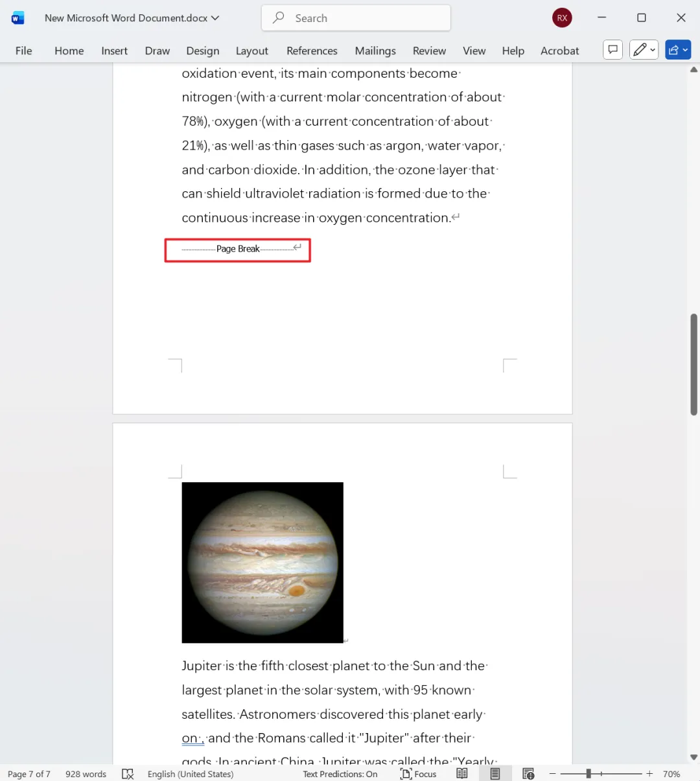
Task: Toggle Text Predictions: On
Action: pos(340,774)
